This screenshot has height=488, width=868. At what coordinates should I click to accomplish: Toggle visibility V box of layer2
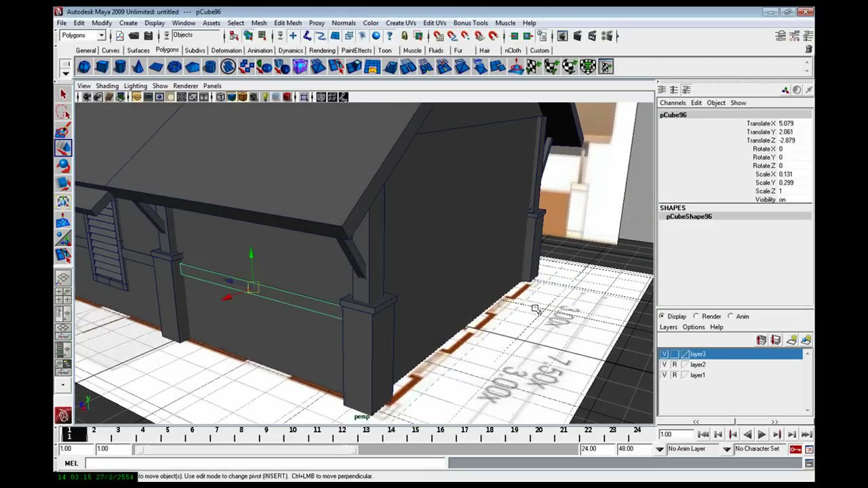(x=665, y=365)
